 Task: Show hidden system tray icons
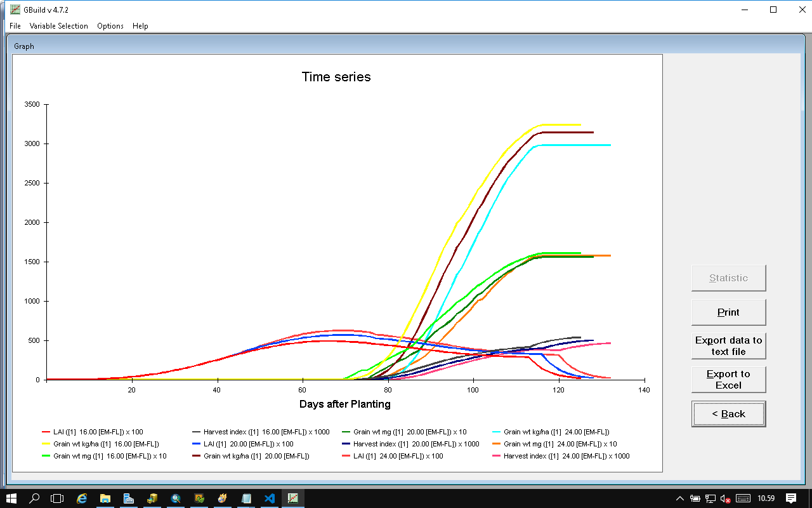pos(680,498)
